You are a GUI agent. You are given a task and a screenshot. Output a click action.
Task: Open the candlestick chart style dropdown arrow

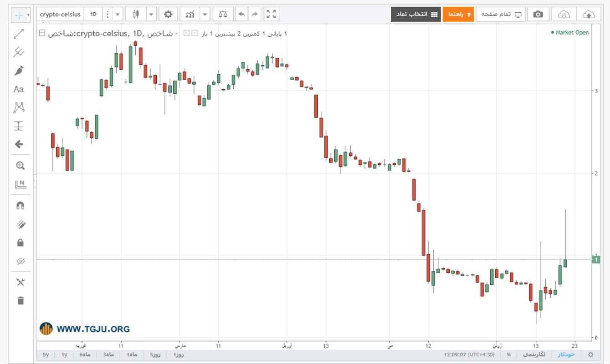tap(152, 14)
